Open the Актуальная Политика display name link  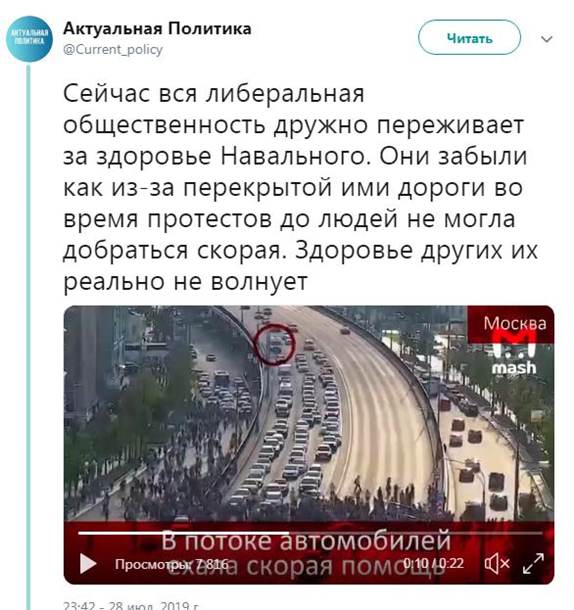tap(157, 28)
